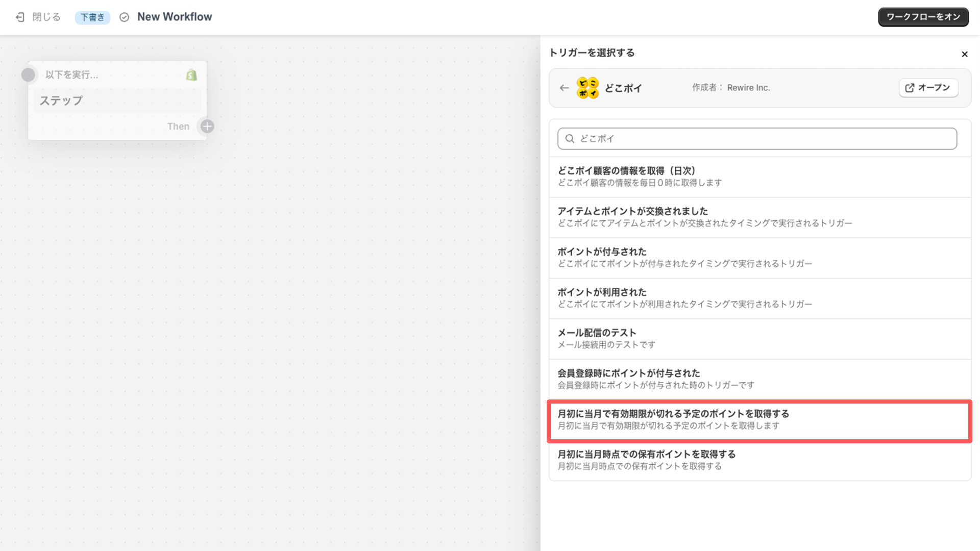Click the Then plus add step icon
This screenshot has height=551, width=980.
207,127
